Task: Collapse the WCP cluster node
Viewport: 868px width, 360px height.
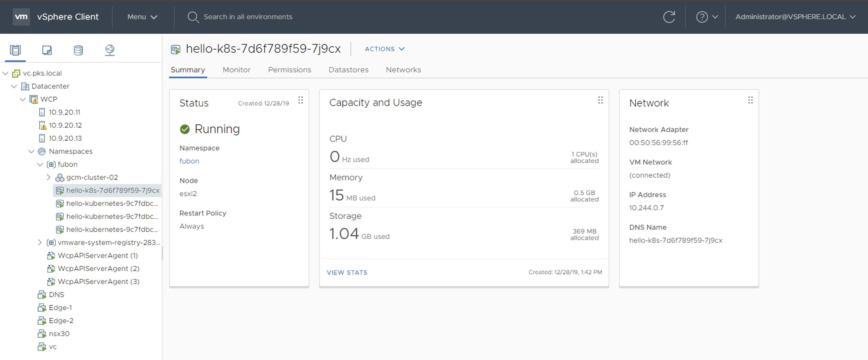Action: tap(23, 99)
